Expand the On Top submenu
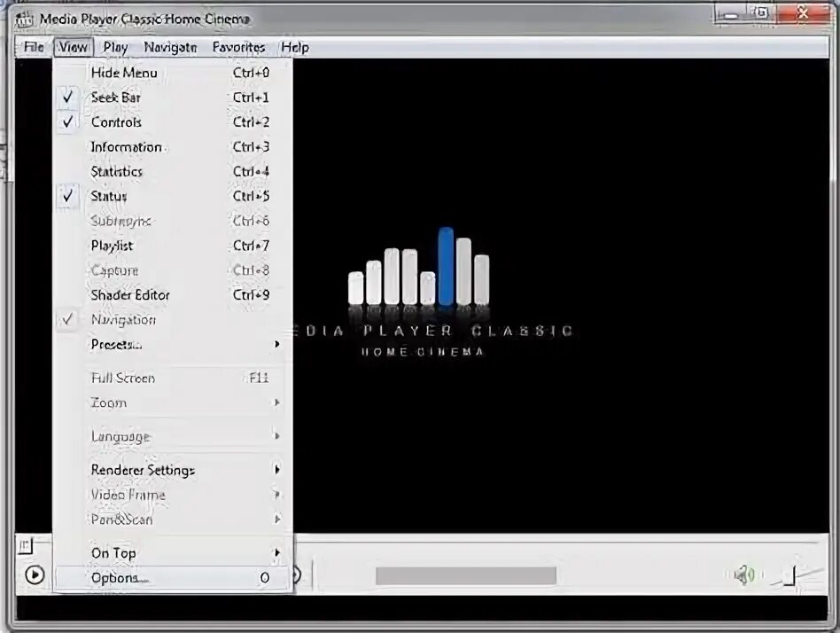 pos(173,553)
